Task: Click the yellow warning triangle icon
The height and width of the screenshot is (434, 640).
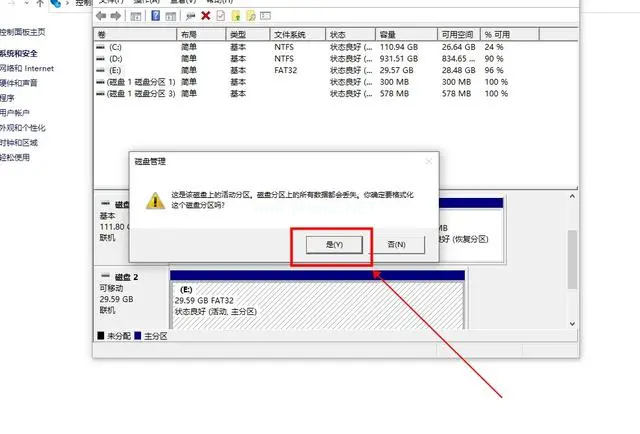Action: pyautogui.click(x=155, y=200)
